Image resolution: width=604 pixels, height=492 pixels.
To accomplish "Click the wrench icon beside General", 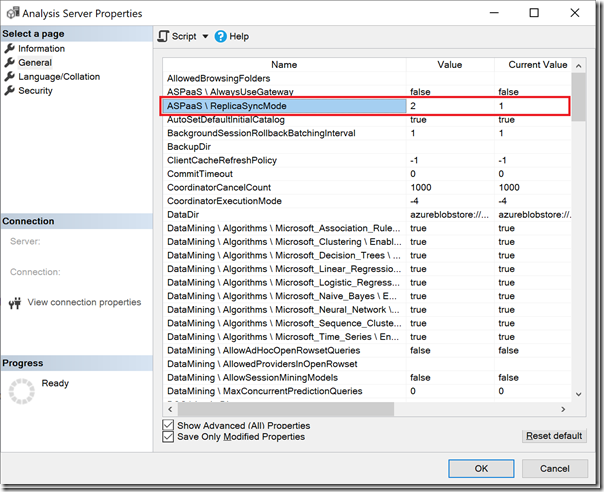I will click(x=10, y=62).
